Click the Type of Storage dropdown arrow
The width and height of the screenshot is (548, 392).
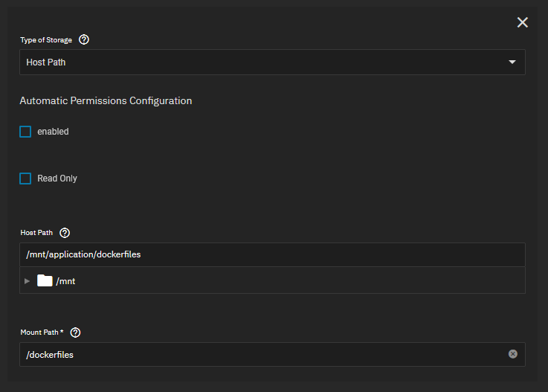coord(512,62)
